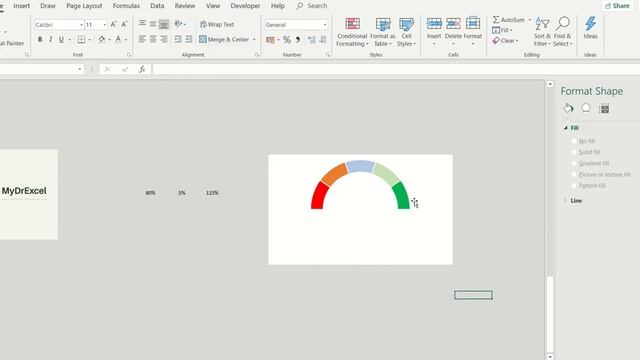Open the Orientation text angle tool
The height and width of the screenshot is (360, 640).
pos(178,24)
